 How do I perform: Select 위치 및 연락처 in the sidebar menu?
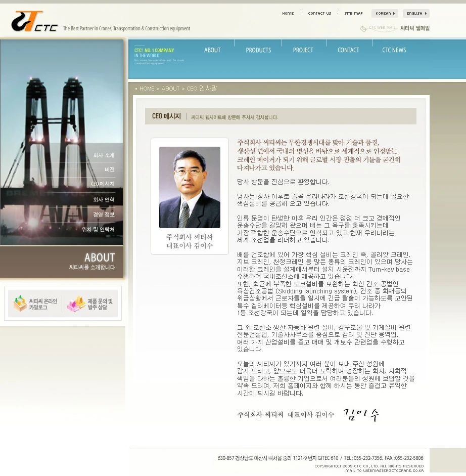pyautogui.click(x=98, y=229)
